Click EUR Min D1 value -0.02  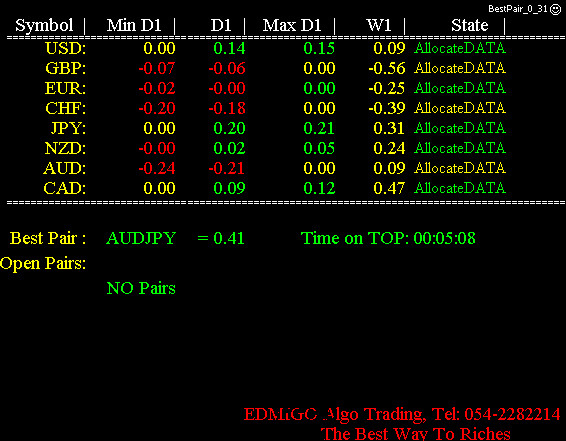[157, 88]
